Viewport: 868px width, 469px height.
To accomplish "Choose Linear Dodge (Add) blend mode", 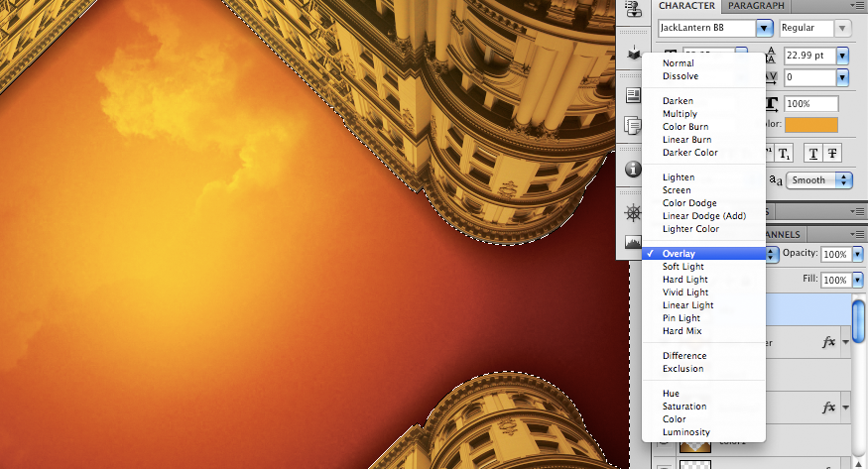I will coord(703,216).
